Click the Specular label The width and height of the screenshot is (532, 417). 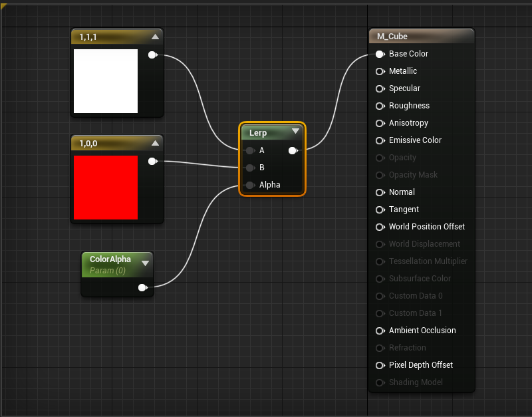[x=404, y=88]
